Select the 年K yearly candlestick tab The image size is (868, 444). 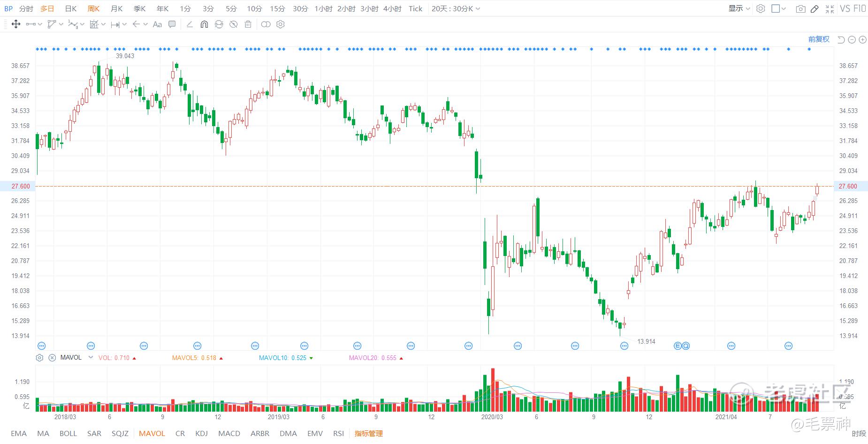point(162,8)
